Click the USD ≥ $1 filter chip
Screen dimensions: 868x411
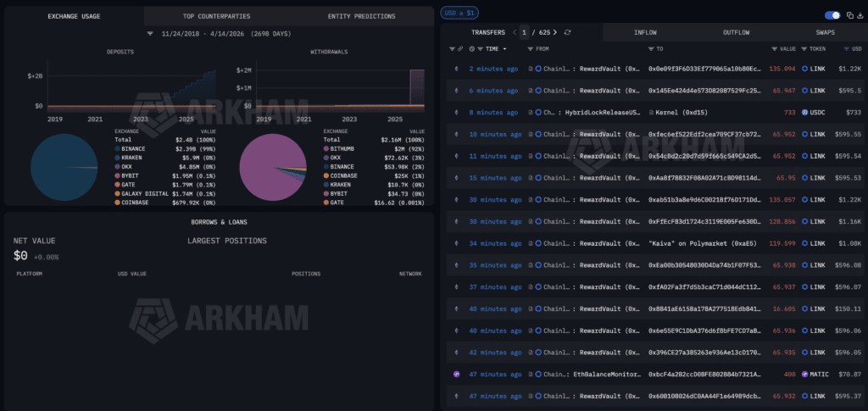[459, 12]
